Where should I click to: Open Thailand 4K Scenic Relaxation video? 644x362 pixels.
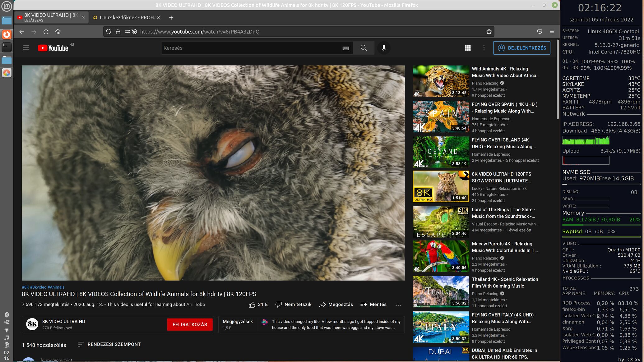pos(441,291)
